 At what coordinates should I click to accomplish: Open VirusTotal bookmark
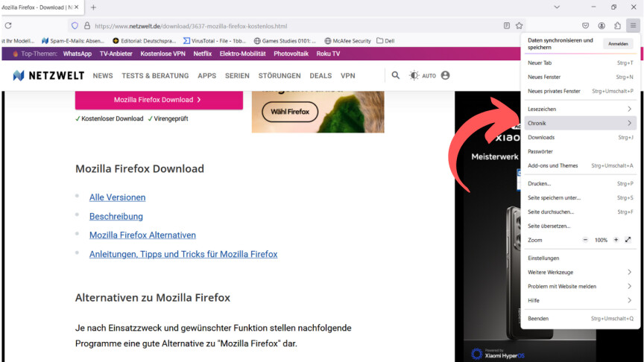[x=215, y=41]
